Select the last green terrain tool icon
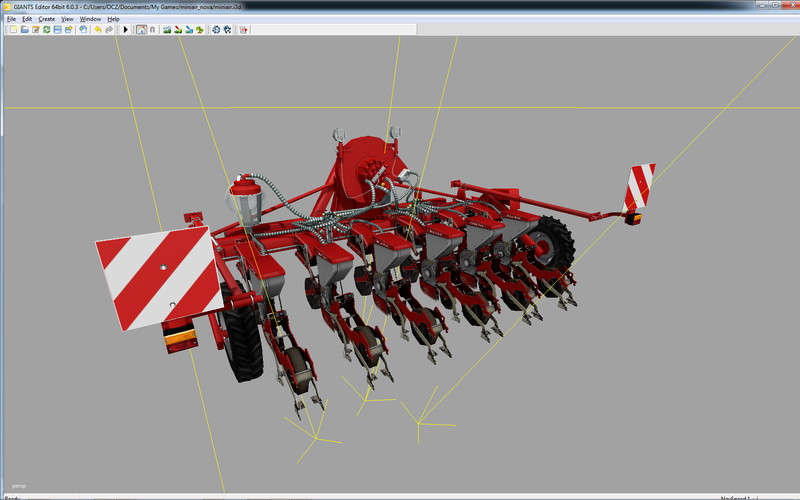Screen dimensions: 800x500 (200, 30)
